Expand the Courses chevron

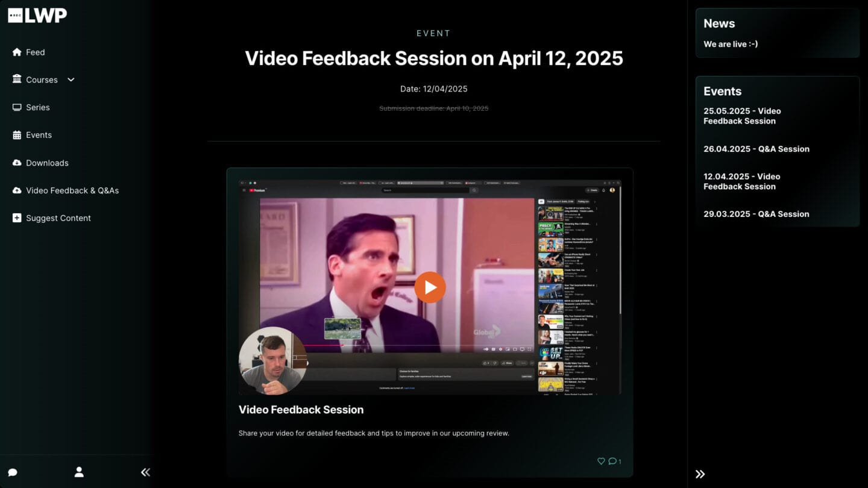[71, 80]
